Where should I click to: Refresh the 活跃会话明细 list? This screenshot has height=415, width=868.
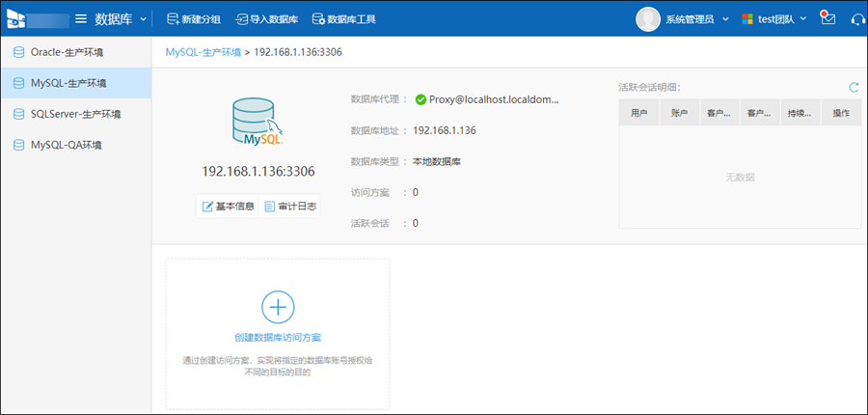coord(854,87)
